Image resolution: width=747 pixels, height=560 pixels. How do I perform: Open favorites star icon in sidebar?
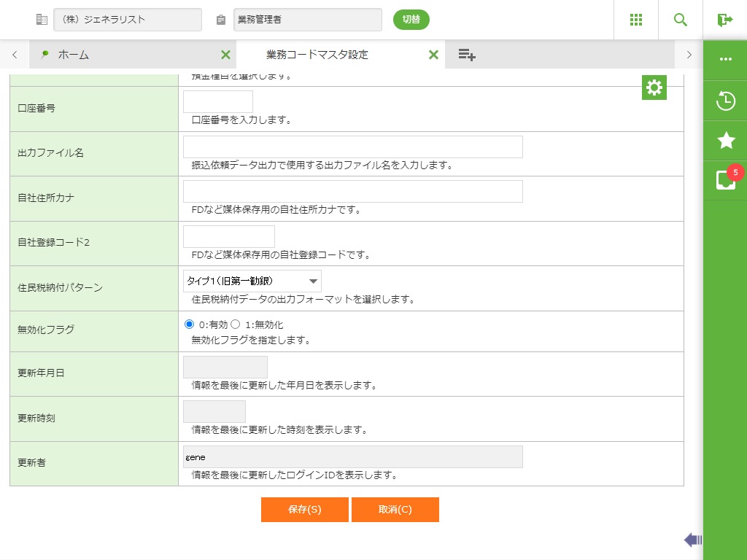726,141
